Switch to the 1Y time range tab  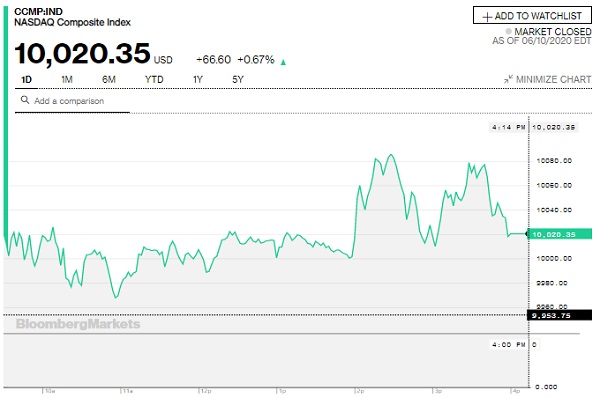(197, 80)
